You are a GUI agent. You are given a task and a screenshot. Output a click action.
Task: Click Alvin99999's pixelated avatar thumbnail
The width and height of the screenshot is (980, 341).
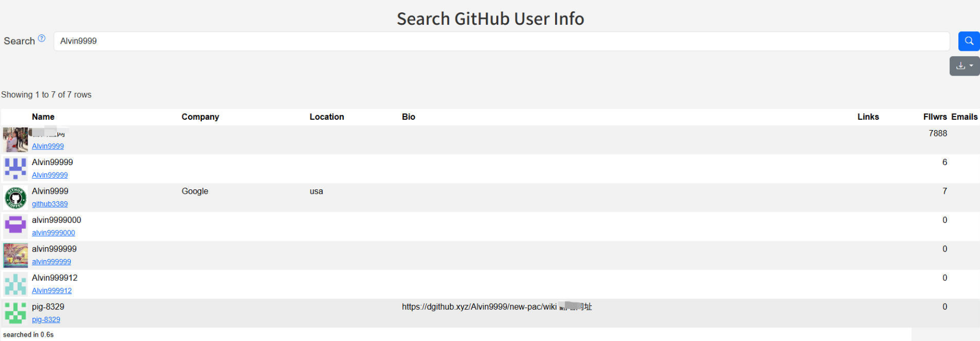click(x=15, y=168)
